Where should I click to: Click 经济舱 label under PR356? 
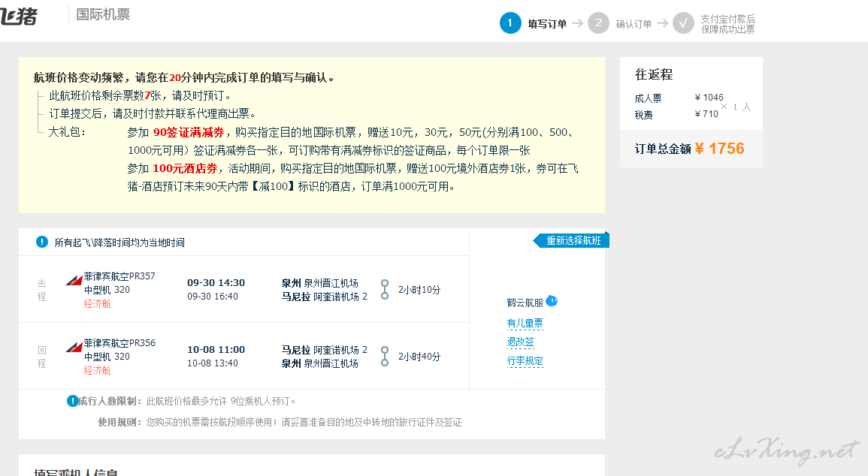pyautogui.click(x=98, y=370)
